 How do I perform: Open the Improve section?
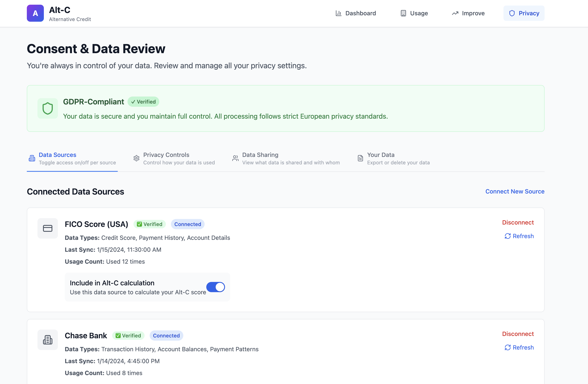coord(468,13)
